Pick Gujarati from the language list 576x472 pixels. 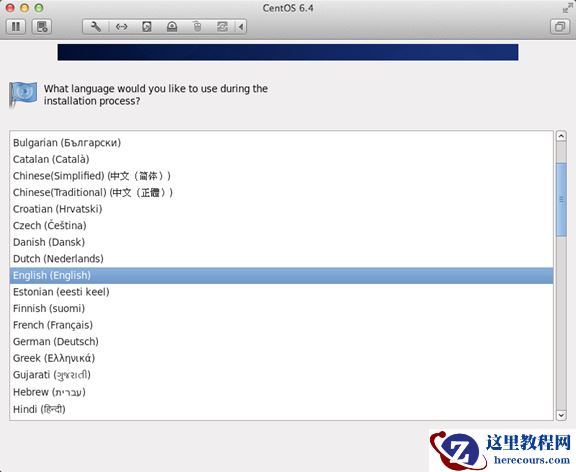coord(281,375)
